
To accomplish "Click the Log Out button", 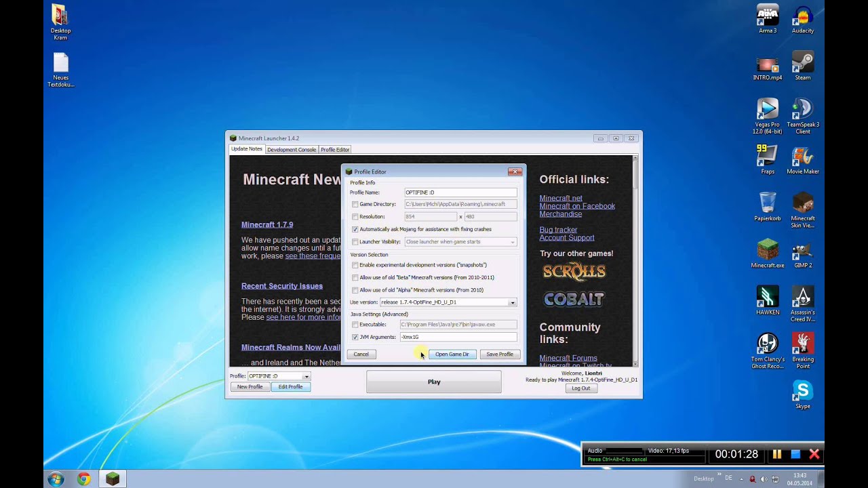I will (580, 388).
